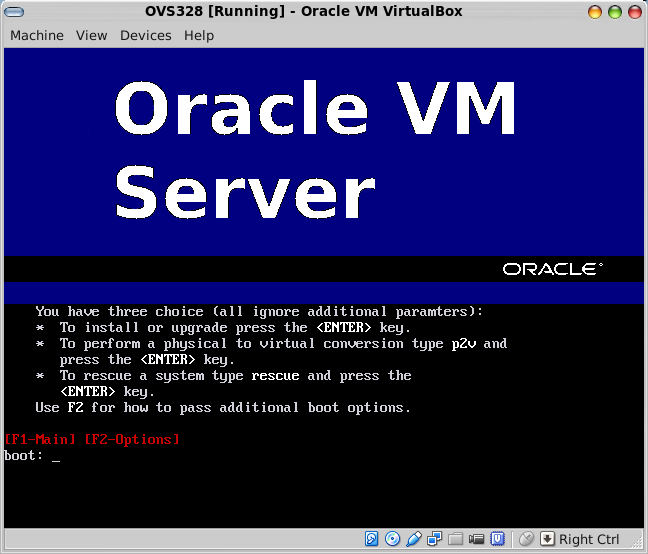
Task: Click the OVS328 [Running] window title
Action: tap(303, 11)
